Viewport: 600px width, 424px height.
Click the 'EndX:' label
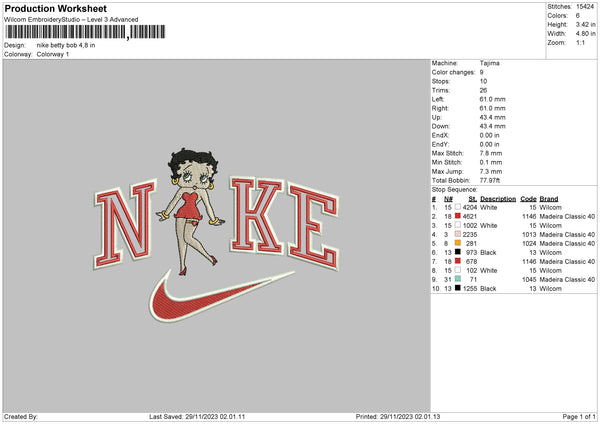pyautogui.click(x=440, y=135)
